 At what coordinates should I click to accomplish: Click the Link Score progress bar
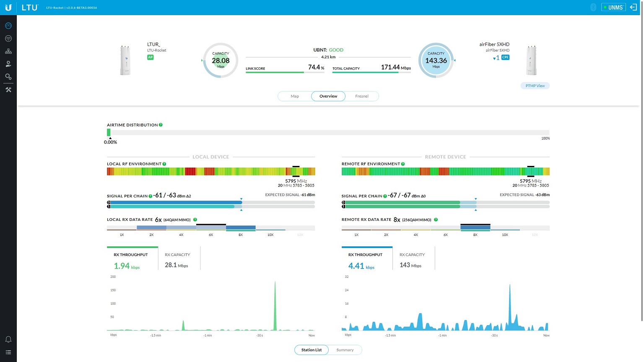[285, 72]
